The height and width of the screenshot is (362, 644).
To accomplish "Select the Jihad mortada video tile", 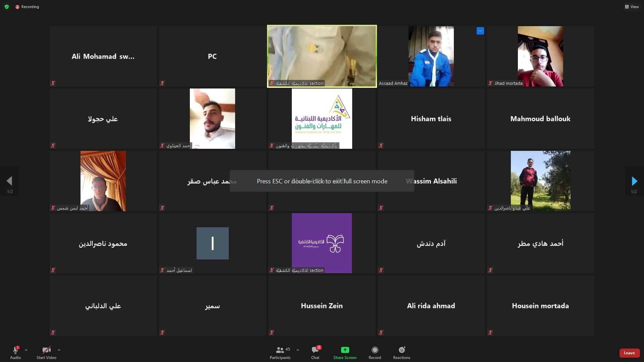I will (x=540, y=56).
